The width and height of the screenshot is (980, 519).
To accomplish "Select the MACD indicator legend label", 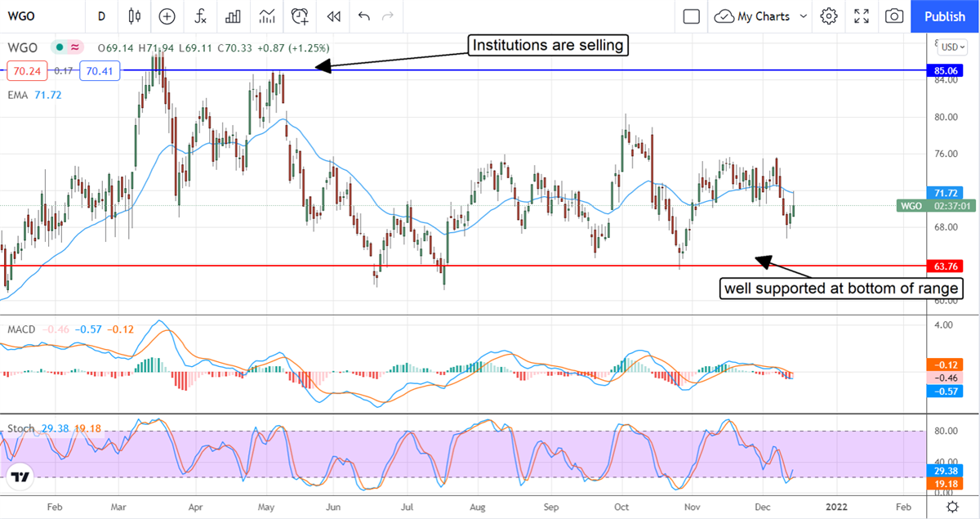I will coord(20,329).
